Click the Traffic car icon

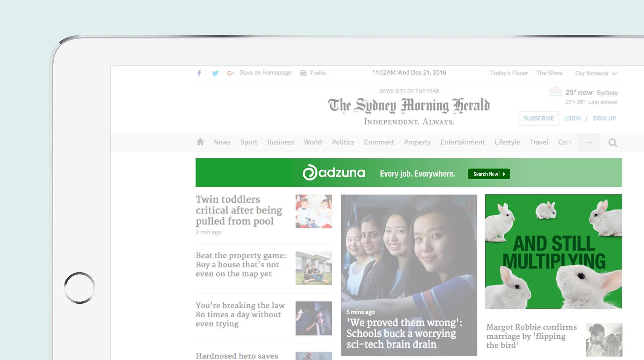(x=303, y=73)
